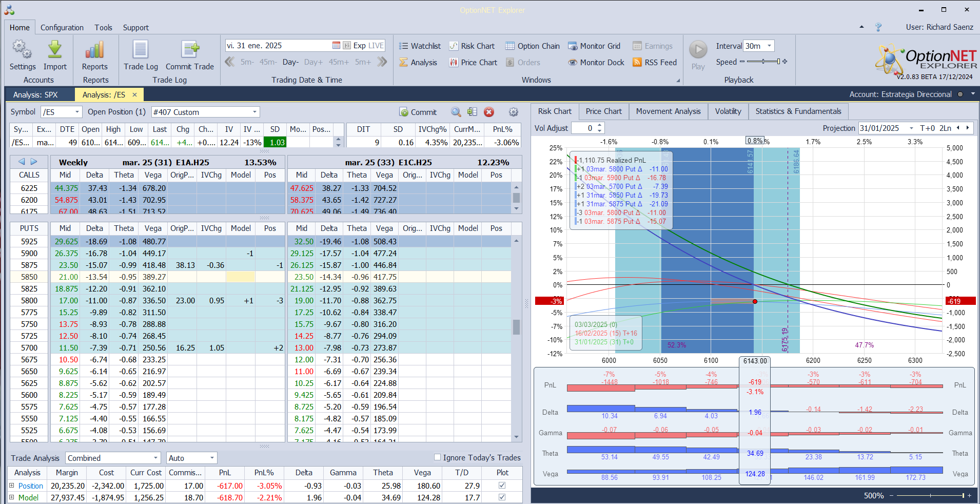The image size is (980, 504).
Task: Step back with the double-left chevron icon
Action: click(x=230, y=62)
